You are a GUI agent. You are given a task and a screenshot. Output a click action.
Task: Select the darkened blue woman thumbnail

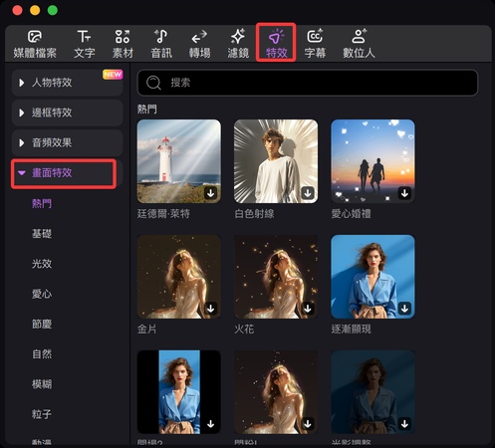click(x=372, y=392)
